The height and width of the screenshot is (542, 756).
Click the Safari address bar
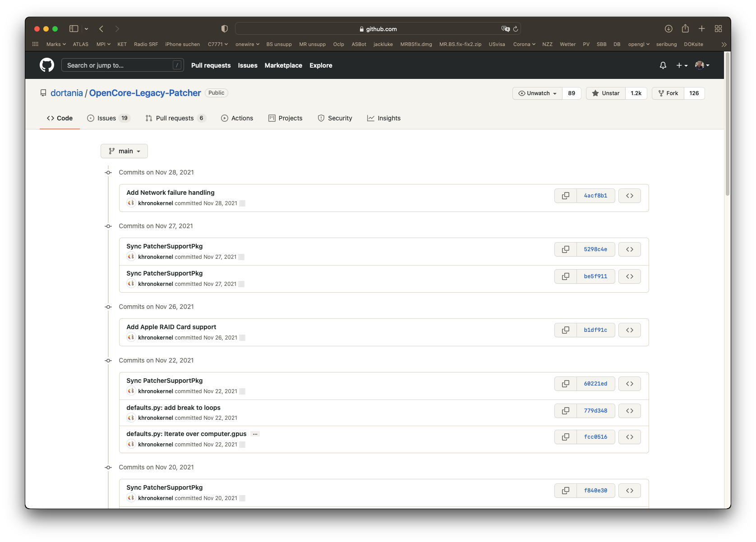[378, 29]
